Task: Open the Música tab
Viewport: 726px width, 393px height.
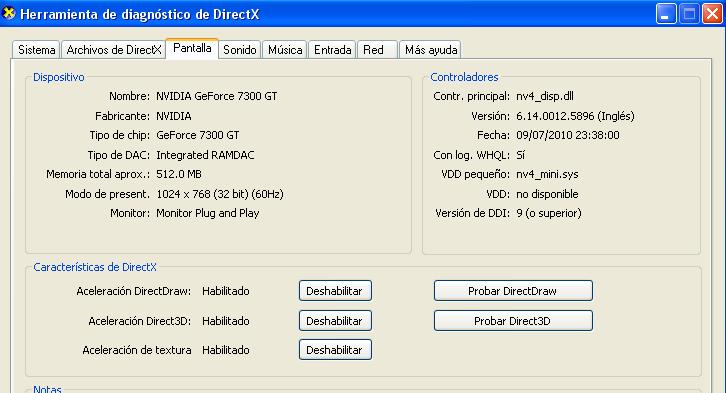Action: tap(285, 50)
